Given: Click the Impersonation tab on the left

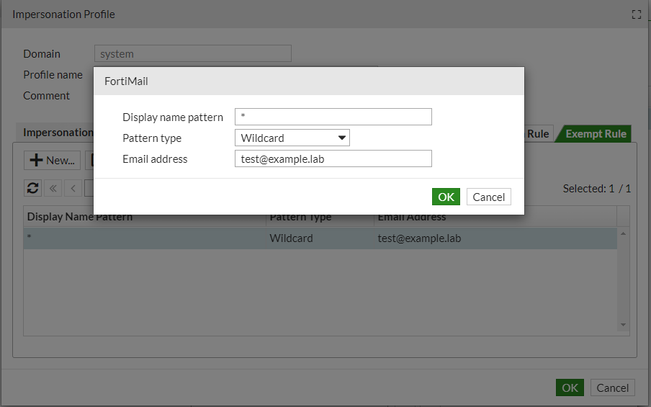Looking at the screenshot, I should pyautogui.click(x=57, y=132).
